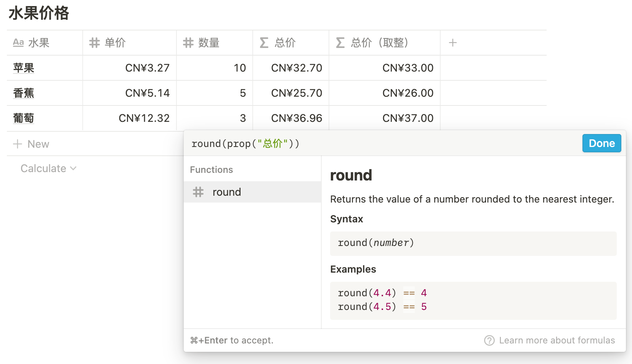Click the hash icon next to round function

(198, 192)
